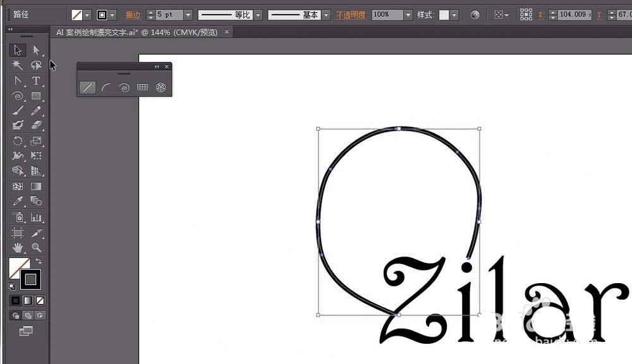Select the Zoom magnifier tool
This screenshot has height=364, width=632.
click(36, 247)
